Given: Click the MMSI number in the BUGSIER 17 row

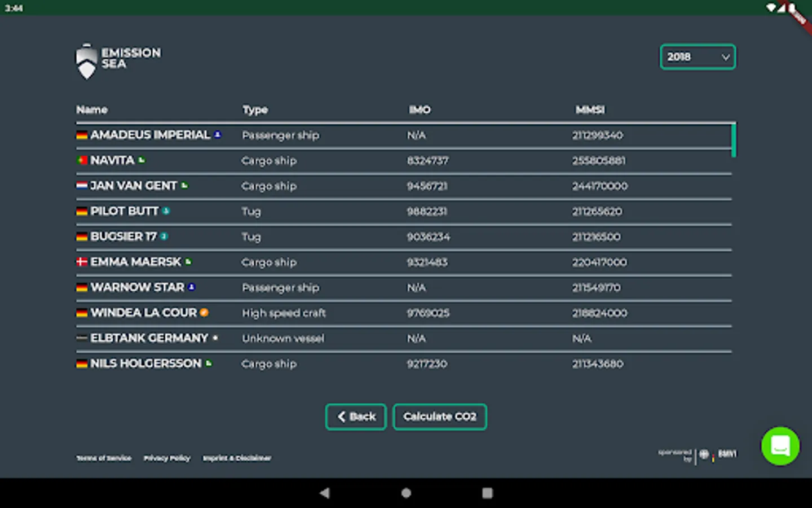Looking at the screenshot, I should 597,237.
